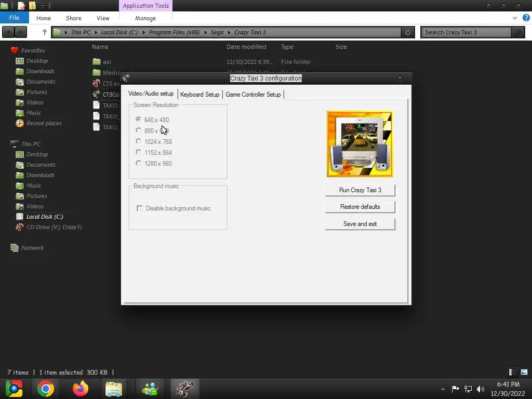Open the View ribbon tab

click(103, 18)
